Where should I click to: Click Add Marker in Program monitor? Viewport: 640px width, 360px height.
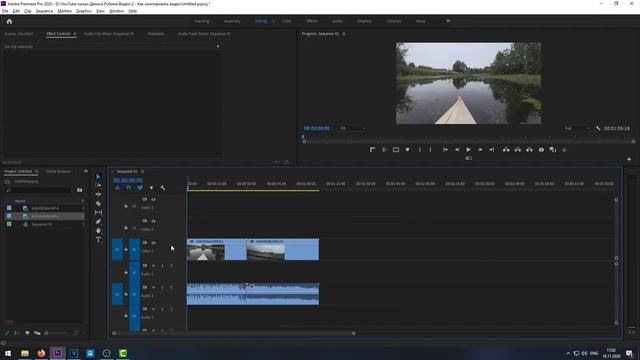click(x=407, y=150)
